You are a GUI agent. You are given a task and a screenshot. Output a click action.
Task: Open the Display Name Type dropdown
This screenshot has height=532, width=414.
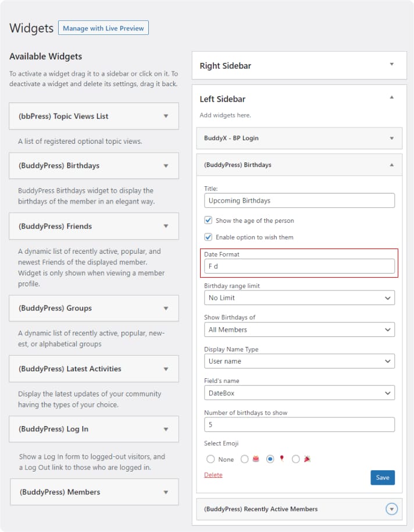[299, 361]
